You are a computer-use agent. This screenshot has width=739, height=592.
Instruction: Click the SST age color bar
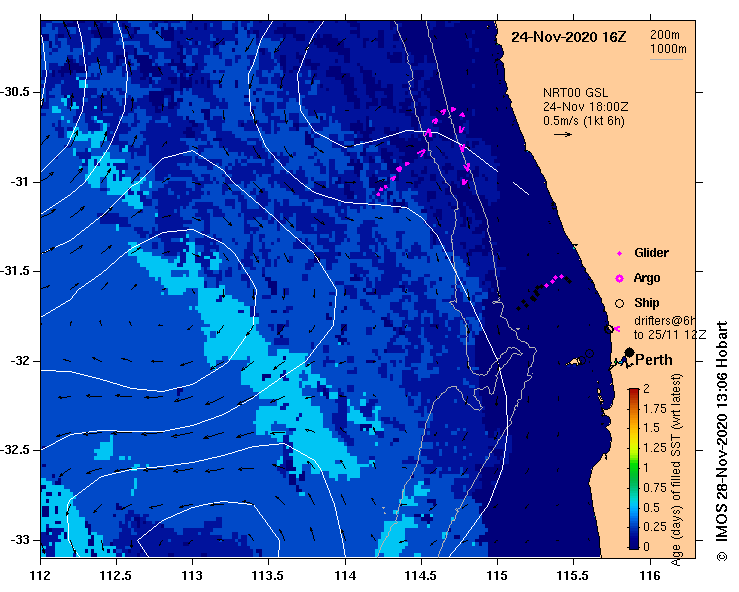point(634,469)
